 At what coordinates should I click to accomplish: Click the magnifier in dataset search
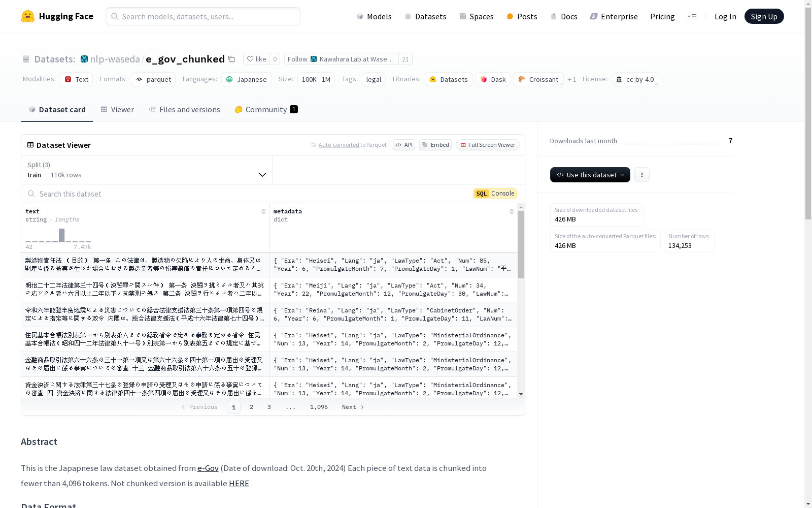[x=31, y=194]
